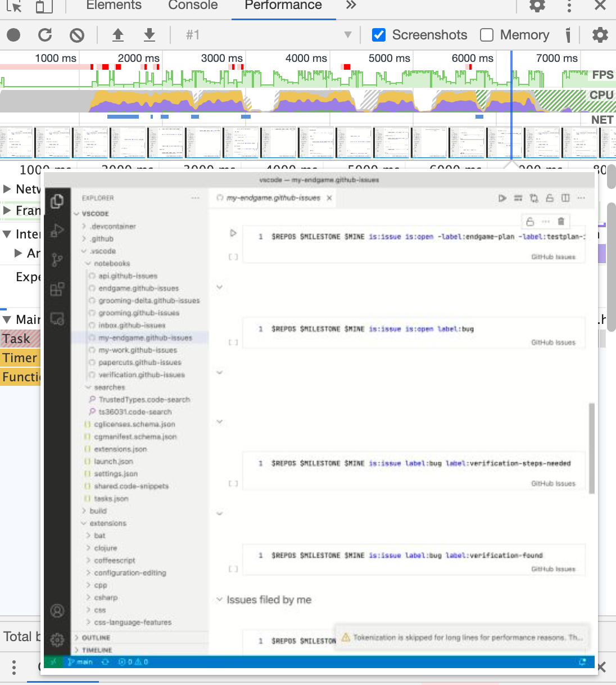Restart the notebook kernel
The image size is (616, 685).
[x=533, y=198]
